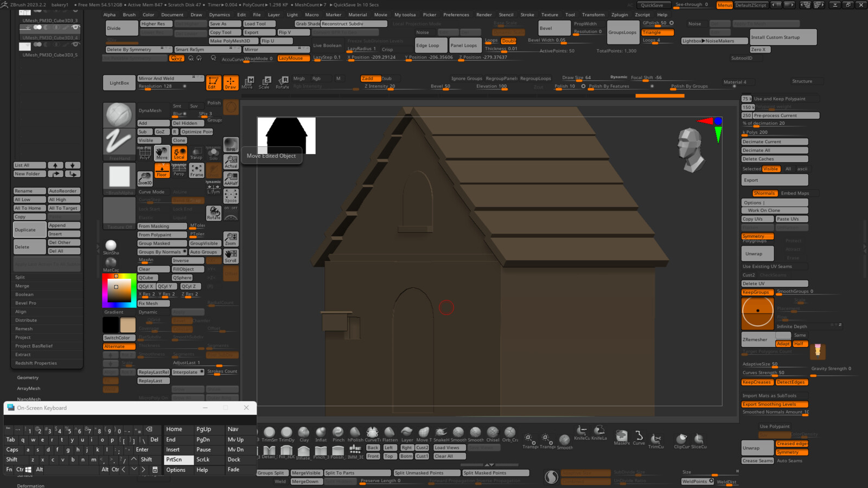Viewport: 868px width, 488px height.
Task: Select the Orb_Cracks brush icon
Action: coord(510,434)
